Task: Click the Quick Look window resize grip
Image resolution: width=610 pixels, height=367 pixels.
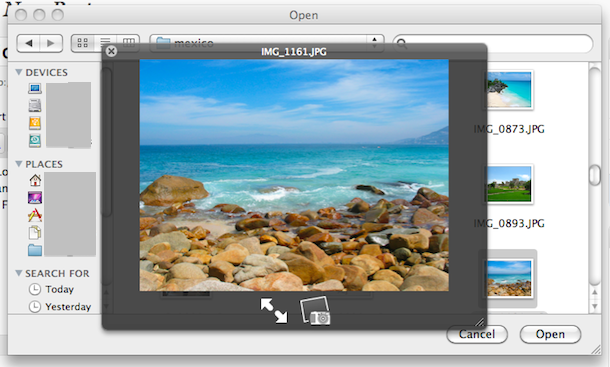Action: click(480, 322)
